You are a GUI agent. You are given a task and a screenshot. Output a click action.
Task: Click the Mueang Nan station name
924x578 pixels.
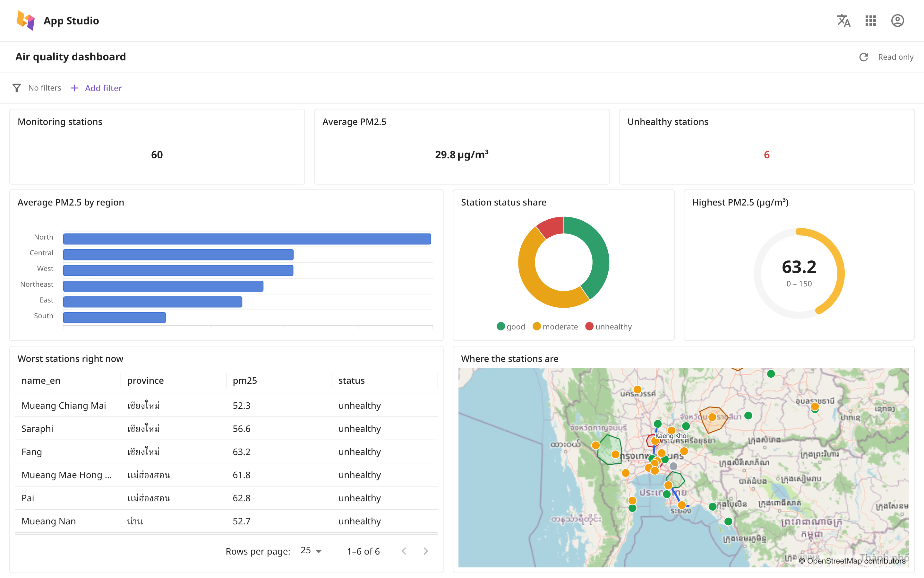pyautogui.click(x=48, y=521)
